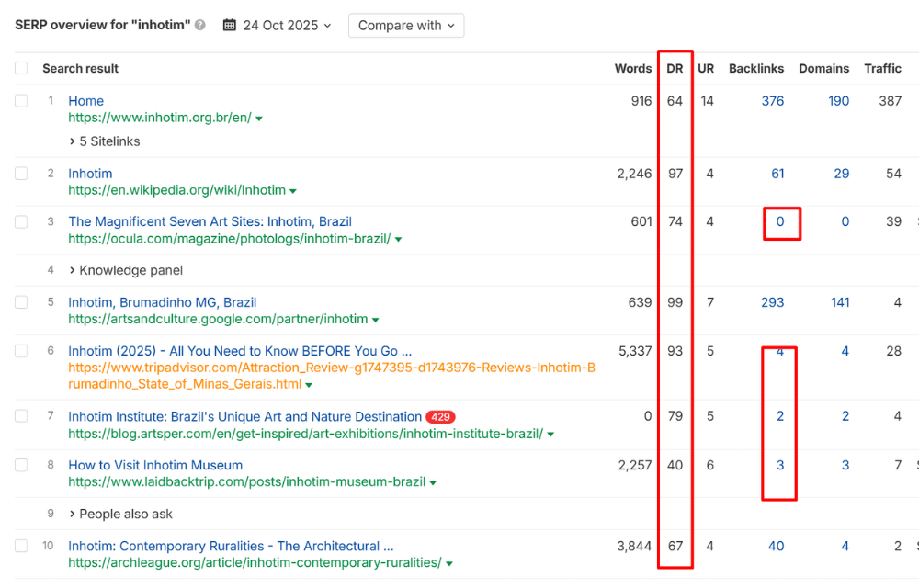The image size is (919, 588).
Task: Click the help icon next to SERP overview title
Action: 200,25
